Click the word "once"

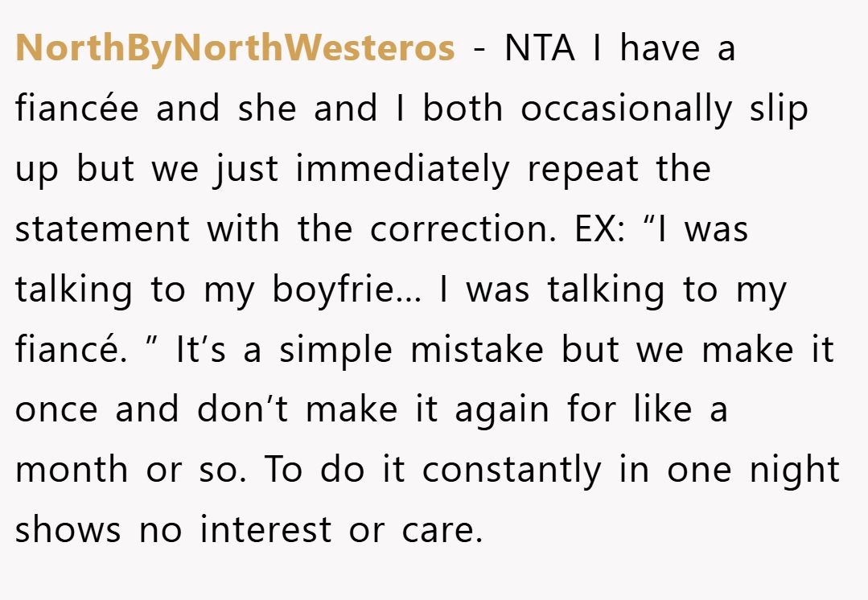(56, 411)
